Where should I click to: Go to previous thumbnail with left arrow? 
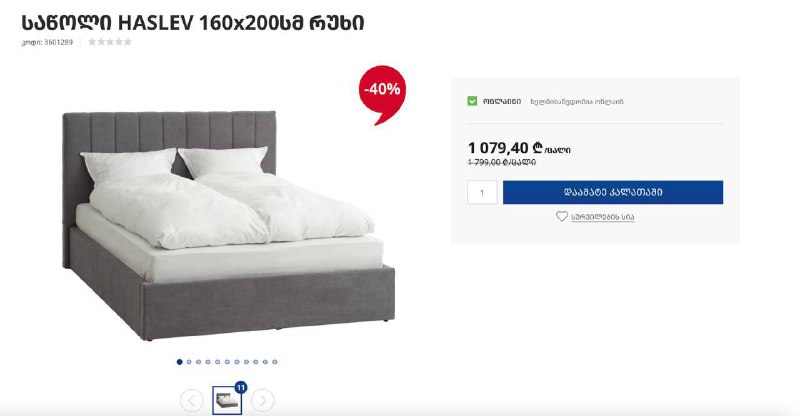(x=191, y=401)
